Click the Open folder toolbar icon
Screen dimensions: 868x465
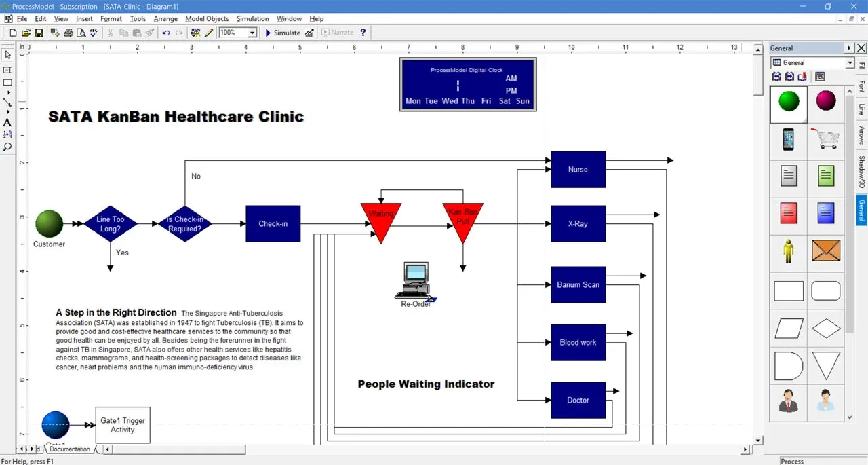26,33
